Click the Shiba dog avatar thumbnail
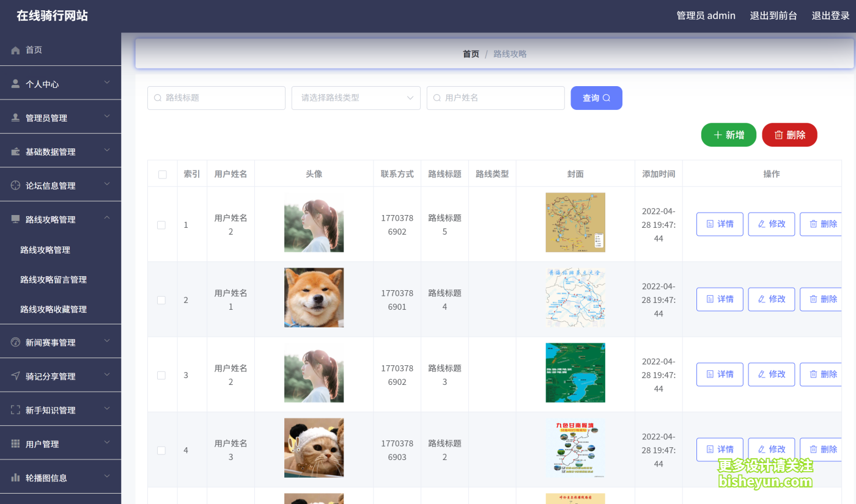Viewport: 856px width, 504px height. [x=314, y=297]
